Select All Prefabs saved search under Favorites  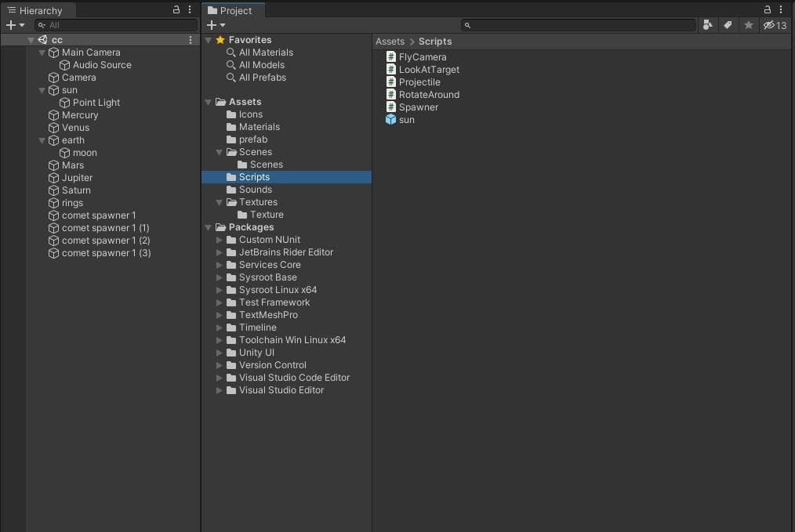tap(263, 78)
